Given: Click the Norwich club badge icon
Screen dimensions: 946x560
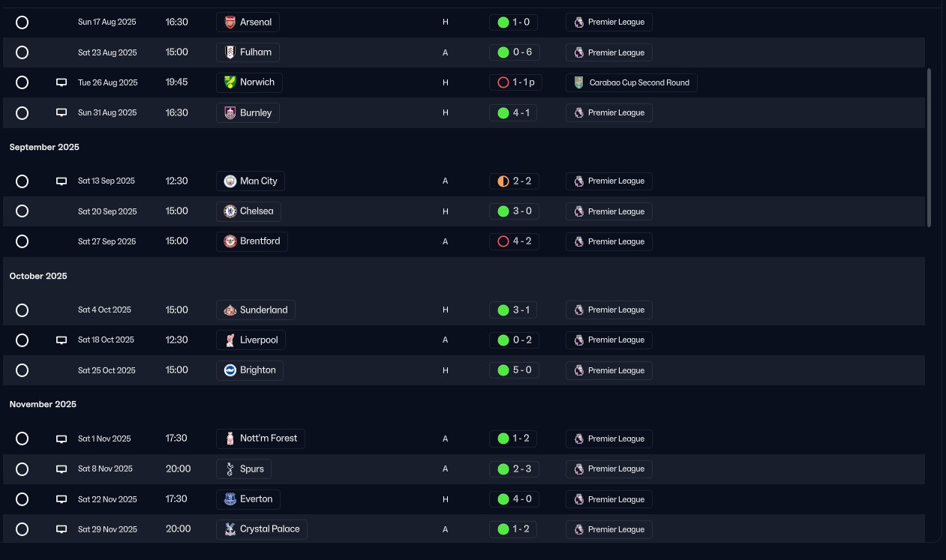Looking at the screenshot, I should [230, 82].
